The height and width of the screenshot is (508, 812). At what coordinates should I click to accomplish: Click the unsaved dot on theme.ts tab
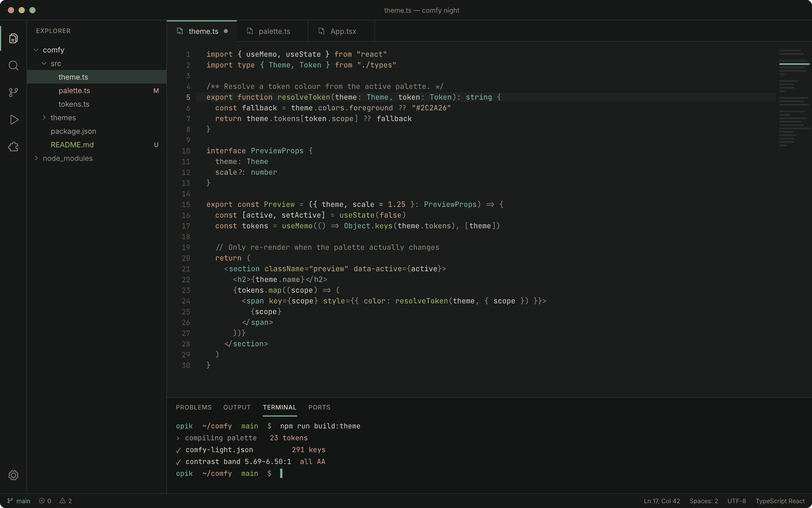click(226, 31)
